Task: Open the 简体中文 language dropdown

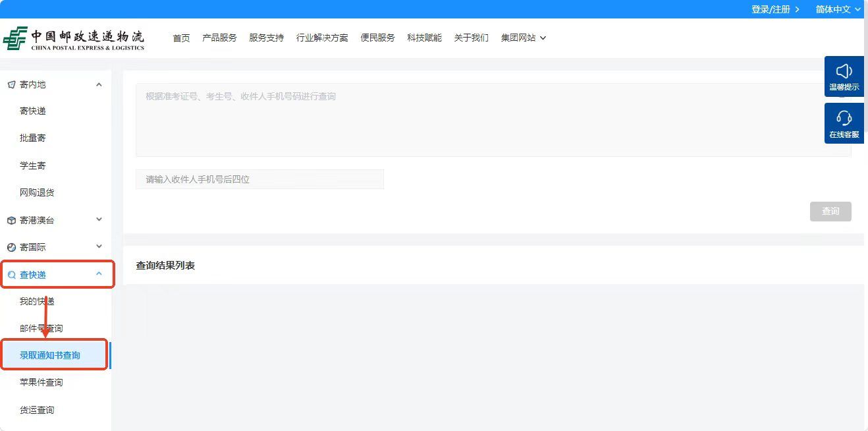Action: 838,9
